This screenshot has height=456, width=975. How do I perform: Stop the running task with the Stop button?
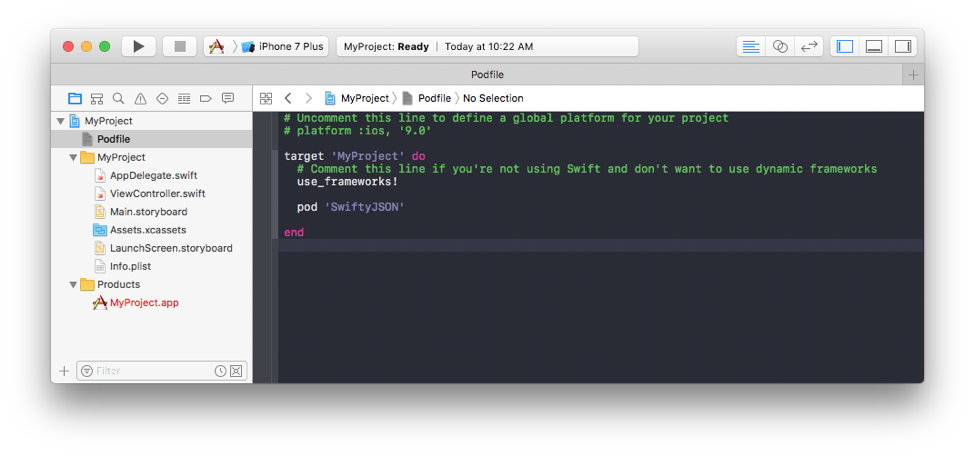(180, 47)
